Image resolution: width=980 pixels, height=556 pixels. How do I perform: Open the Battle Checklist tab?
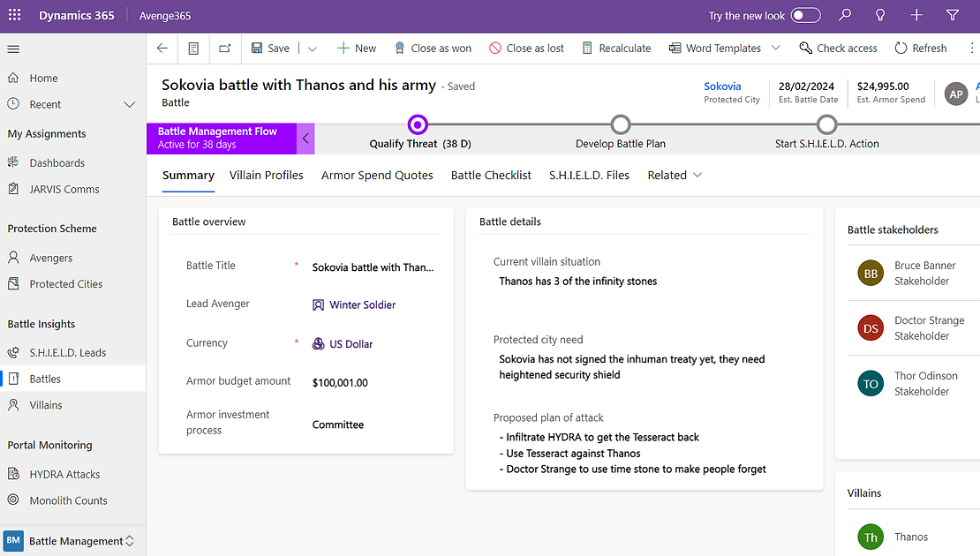click(491, 176)
